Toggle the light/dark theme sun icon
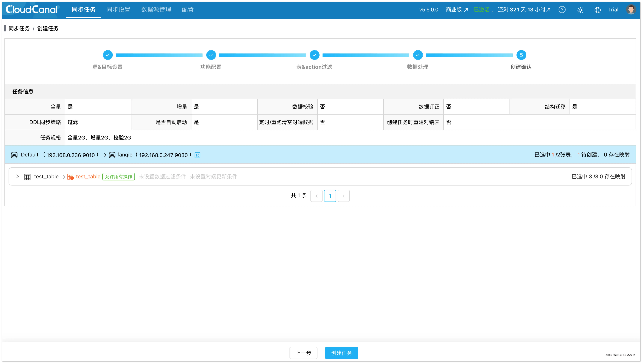The height and width of the screenshot is (364, 643). pyautogui.click(x=580, y=10)
